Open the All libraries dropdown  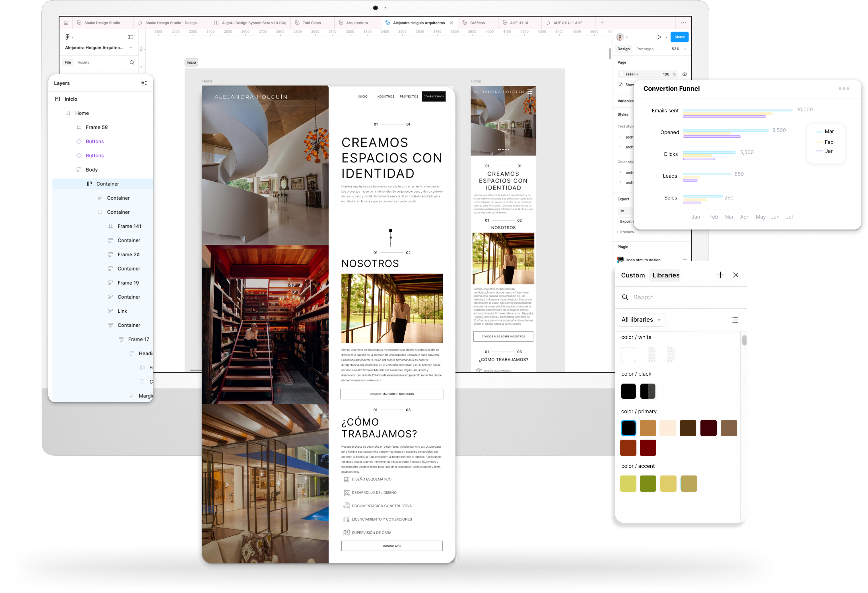[641, 320]
